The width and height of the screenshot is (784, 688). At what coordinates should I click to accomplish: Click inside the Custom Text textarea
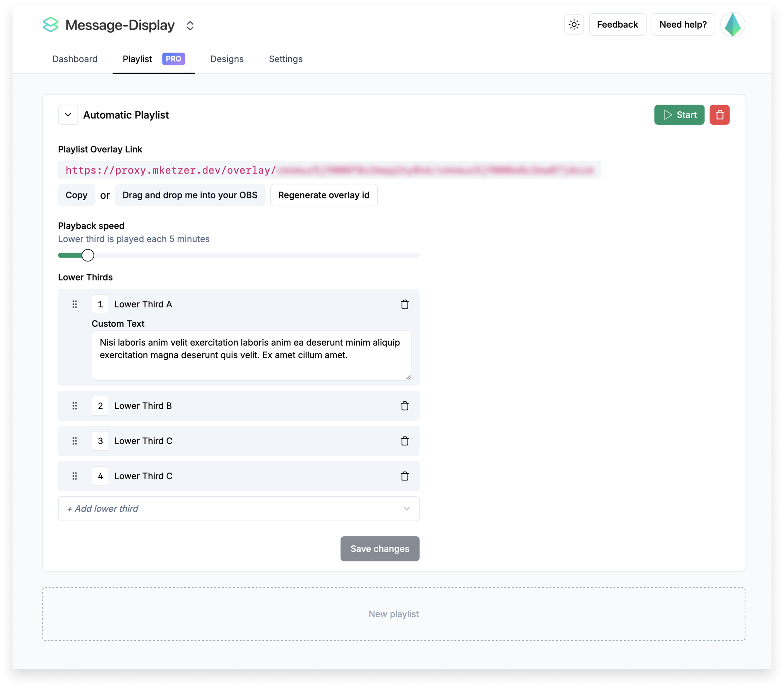251,356
